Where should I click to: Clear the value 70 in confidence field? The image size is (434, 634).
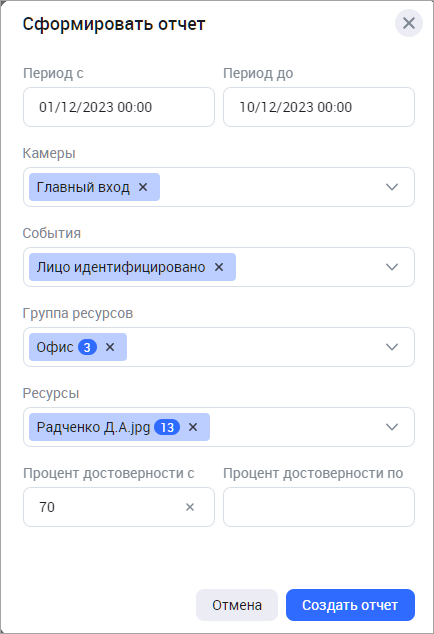[x=190, y=507]
